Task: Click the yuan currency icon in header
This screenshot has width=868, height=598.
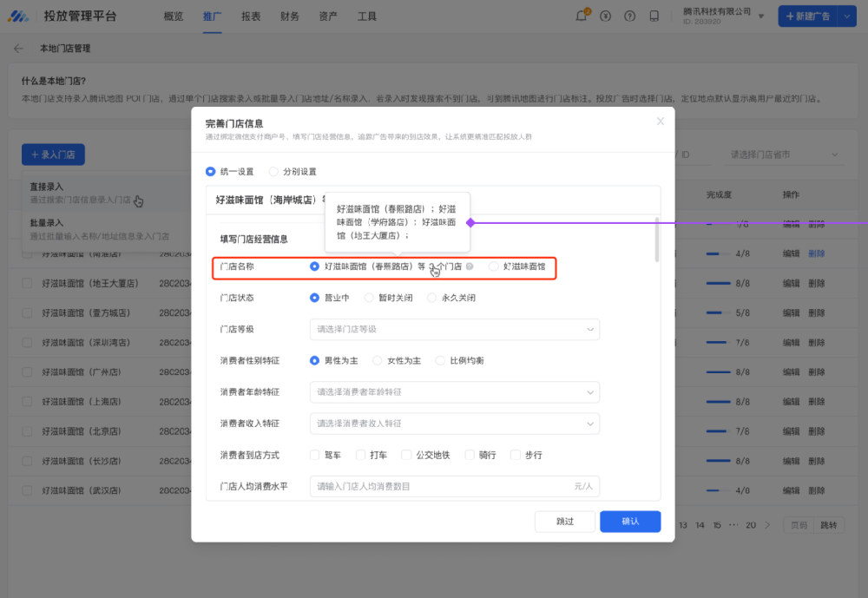Action: [x=605, y=16]
